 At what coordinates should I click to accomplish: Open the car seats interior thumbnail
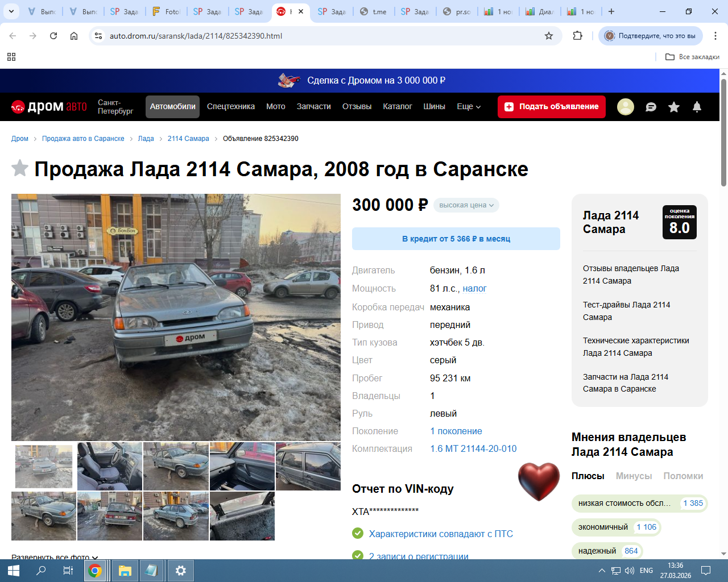point(110,466)
